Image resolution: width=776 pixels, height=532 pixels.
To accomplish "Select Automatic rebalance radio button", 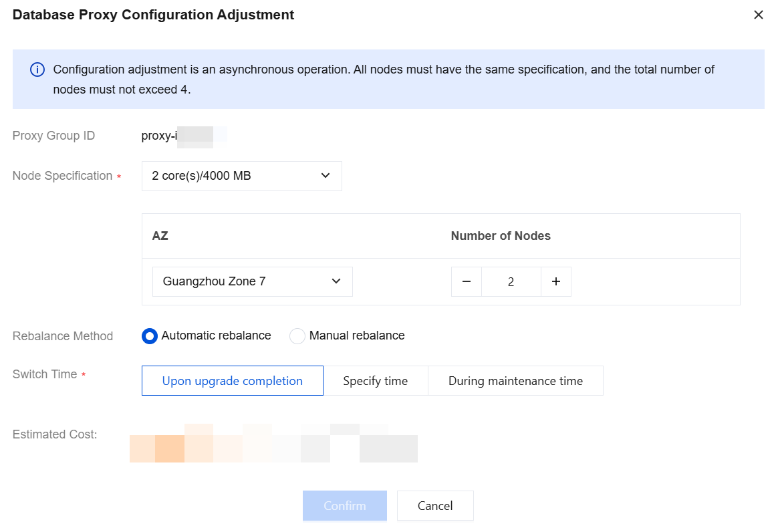I will [150, 336].
